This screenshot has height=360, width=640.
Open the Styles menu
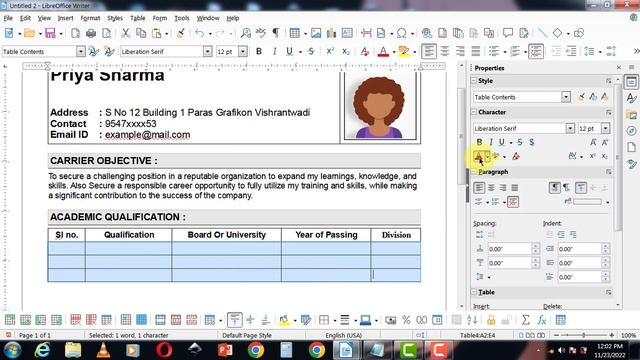point(115,18)
